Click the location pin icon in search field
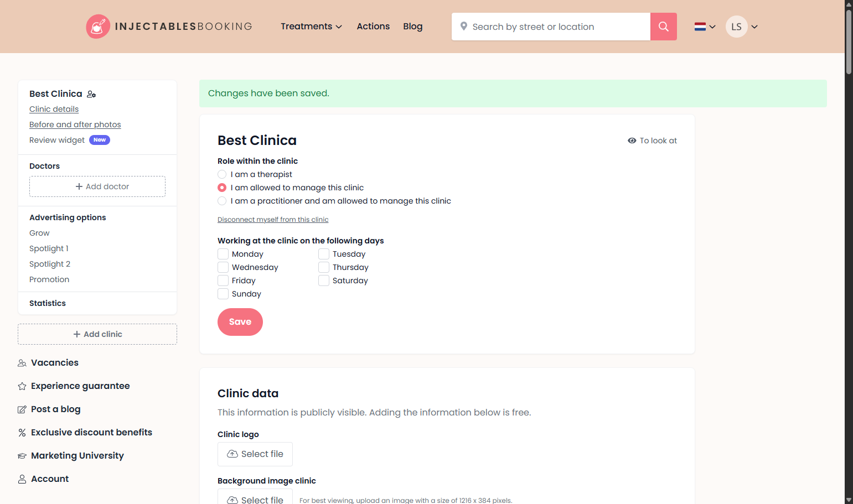Viewport: 853px width, 504px height. tap(464, 27)
